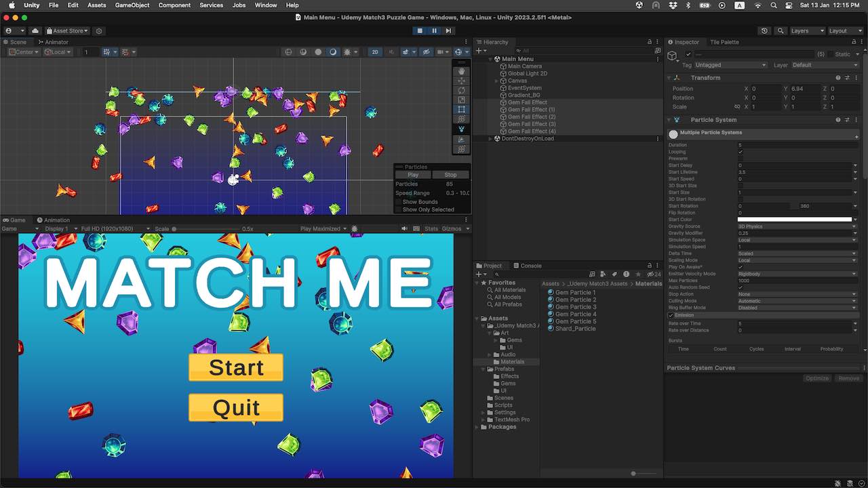The width and height of the screenshot is (868, 488).
Task: Open the Center pivot mode dropdown
Action: (x=24, y=52)
